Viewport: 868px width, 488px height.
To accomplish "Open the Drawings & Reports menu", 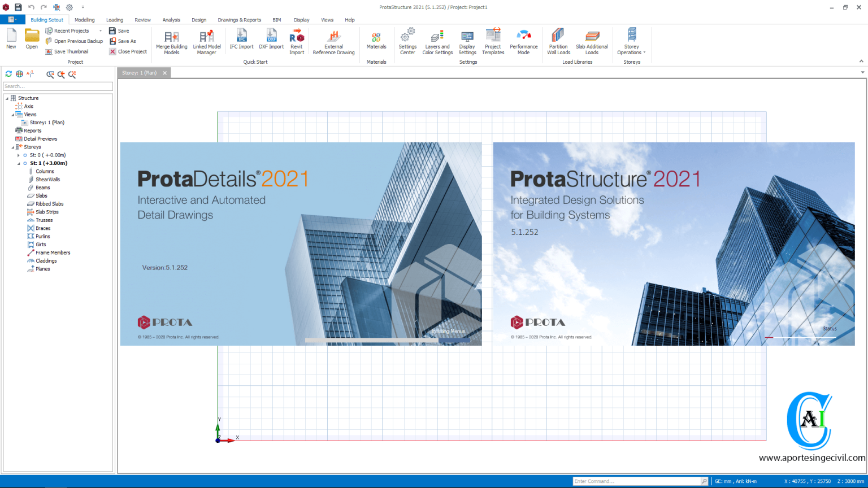I will point(239,19).
